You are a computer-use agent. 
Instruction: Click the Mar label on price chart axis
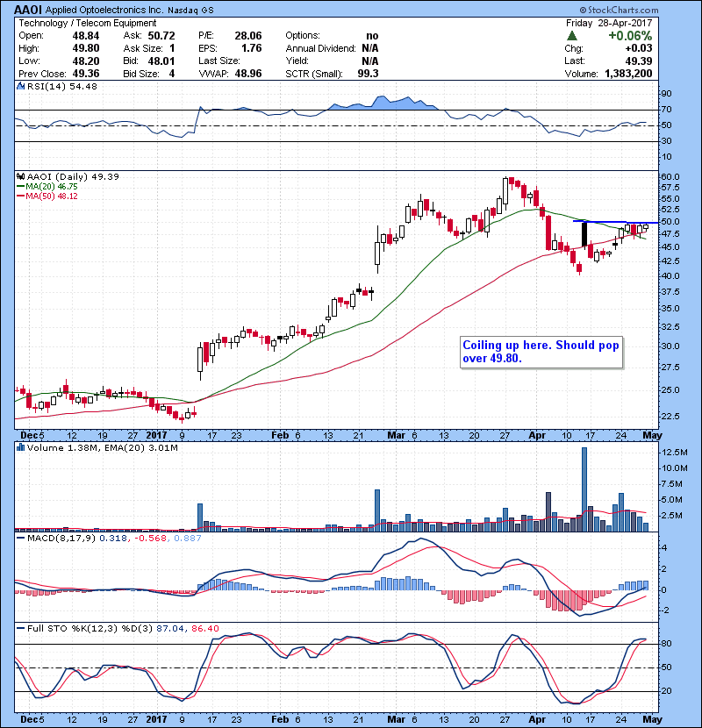click(397, 436)
